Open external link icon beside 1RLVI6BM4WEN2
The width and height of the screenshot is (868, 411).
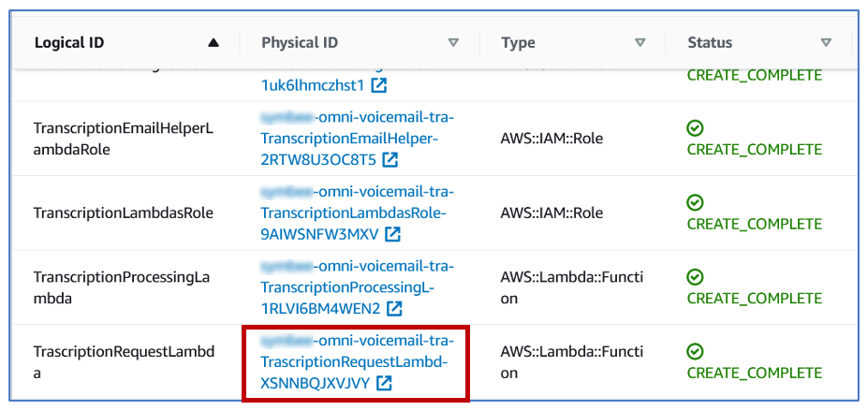[x=394, y=309]
